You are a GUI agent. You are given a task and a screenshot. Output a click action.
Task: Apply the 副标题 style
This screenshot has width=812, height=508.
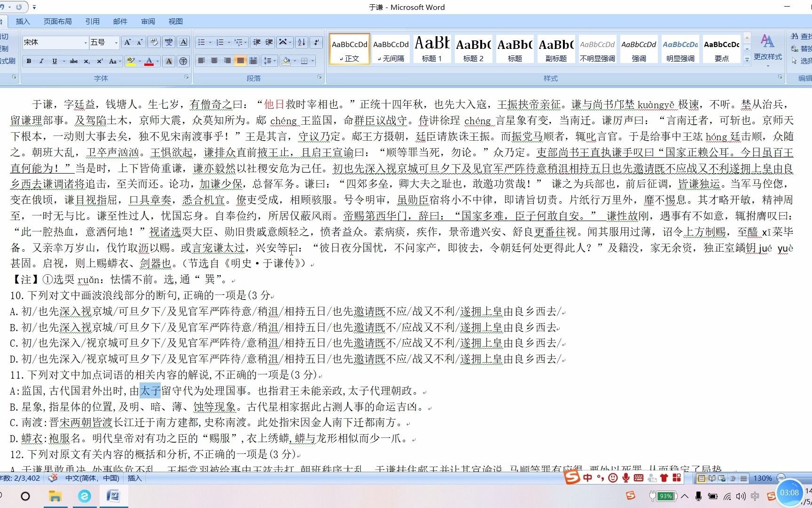pyautogui.click(x=556, y=49)
